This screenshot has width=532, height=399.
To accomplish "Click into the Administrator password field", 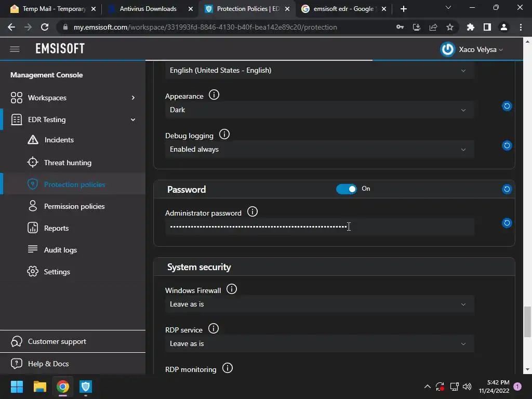I will 320,227.
